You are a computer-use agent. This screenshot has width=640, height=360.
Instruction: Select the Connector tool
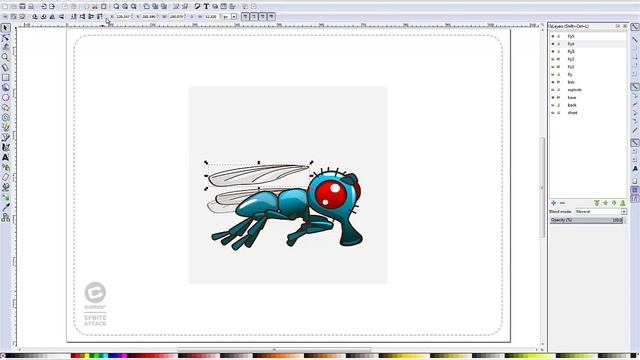click(x=5, y=218)
